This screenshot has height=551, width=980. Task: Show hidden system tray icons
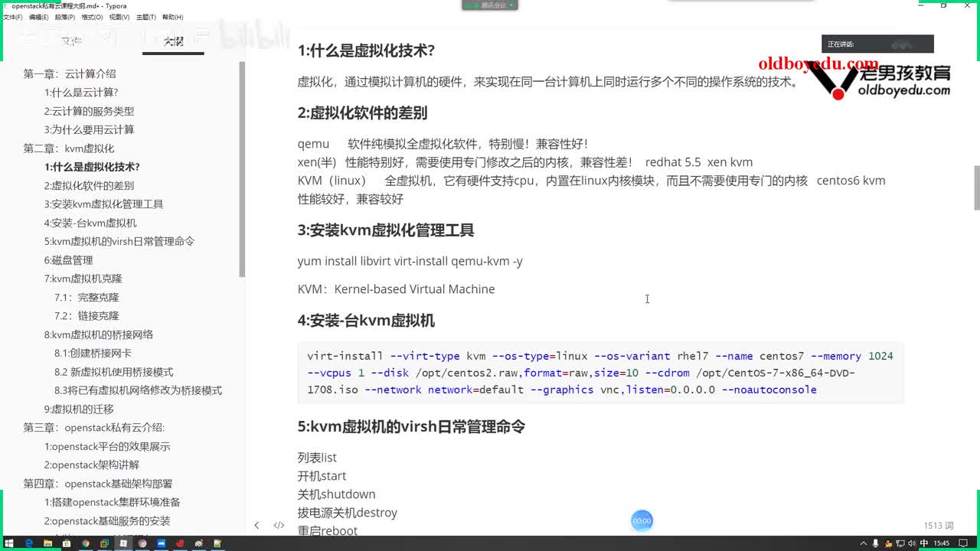(862, 543)
